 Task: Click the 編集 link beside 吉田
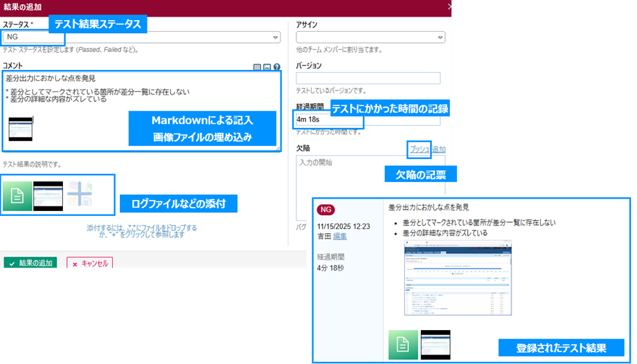point(340,237)
